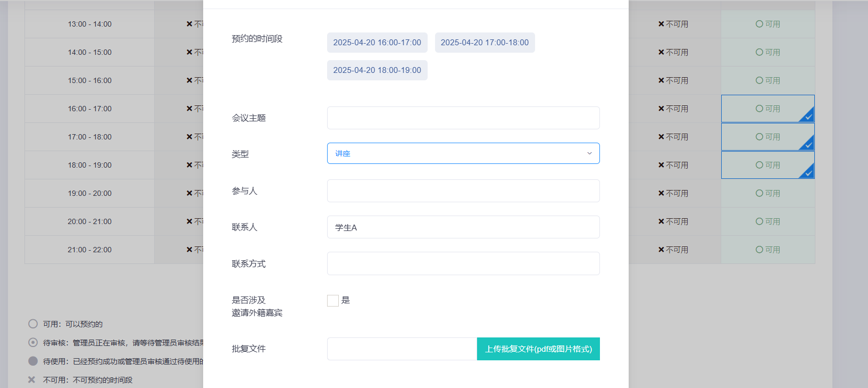Image resolution: width=868 pixels, height=388 pixels.
Task: Deselect the selected 17:00 - 18:00 available slot
Action: point(767,137)
